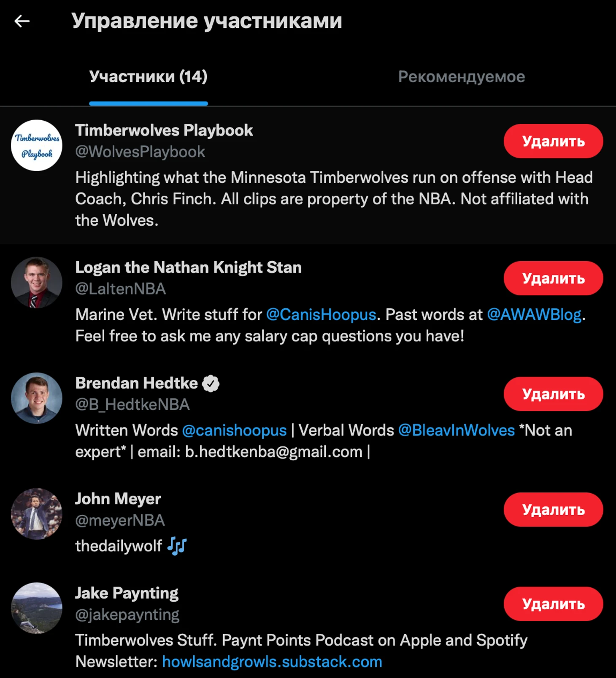Remove Timberwolves Playbook with Удалить

pos(553,141)
